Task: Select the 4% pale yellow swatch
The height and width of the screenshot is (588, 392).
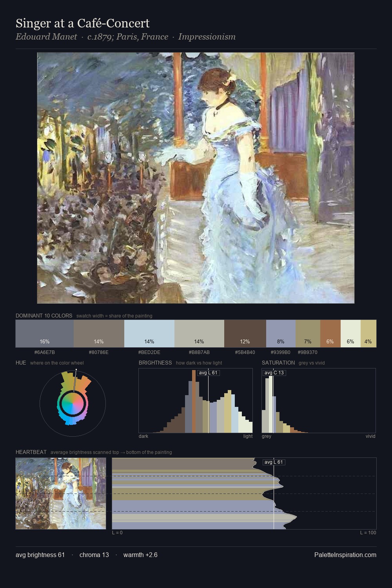Action: [x=368, y=334]
